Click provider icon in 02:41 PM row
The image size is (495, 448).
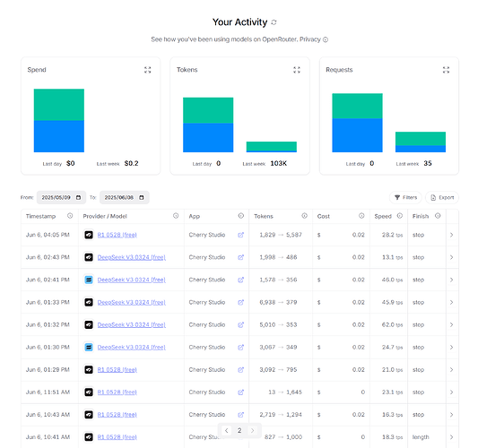pyautogui.click(x=89, y=280)
